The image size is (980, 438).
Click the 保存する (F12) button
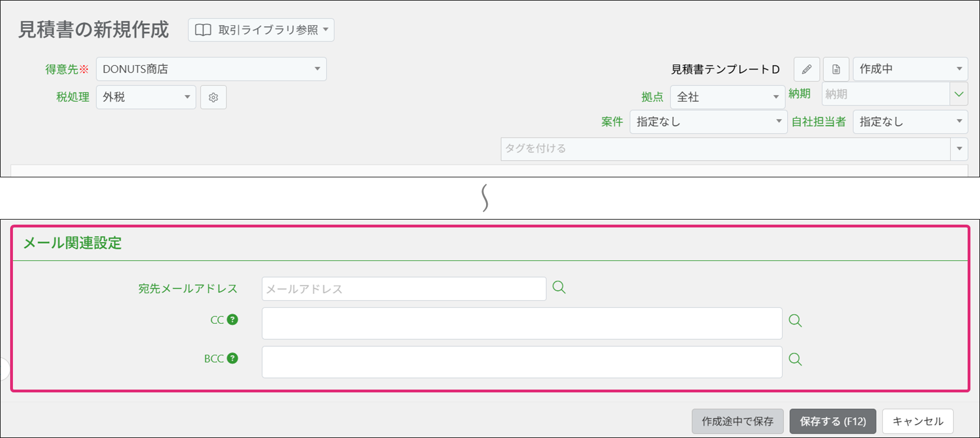833,421
